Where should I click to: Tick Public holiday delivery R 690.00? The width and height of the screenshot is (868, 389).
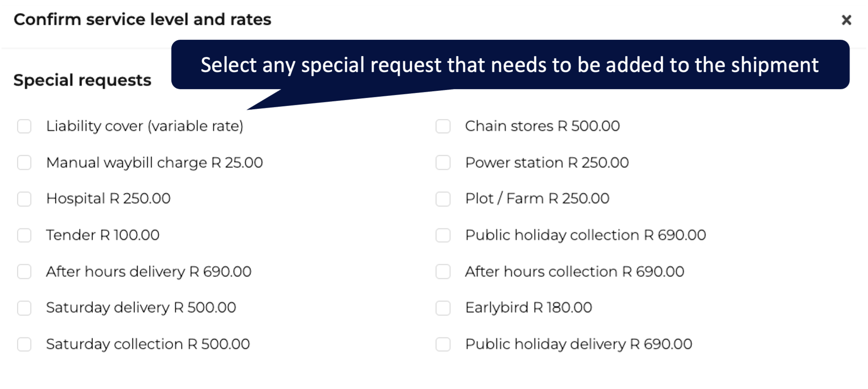pyautogui.click(x=443, y=344)
